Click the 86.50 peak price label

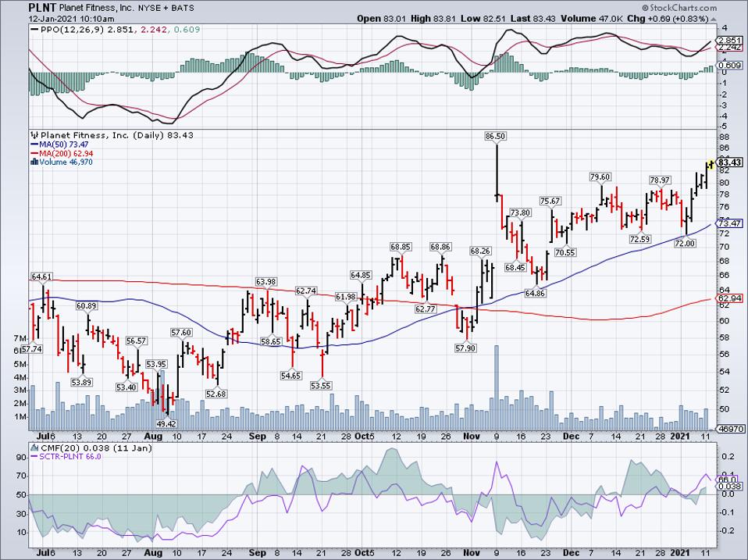pos(495,137)
